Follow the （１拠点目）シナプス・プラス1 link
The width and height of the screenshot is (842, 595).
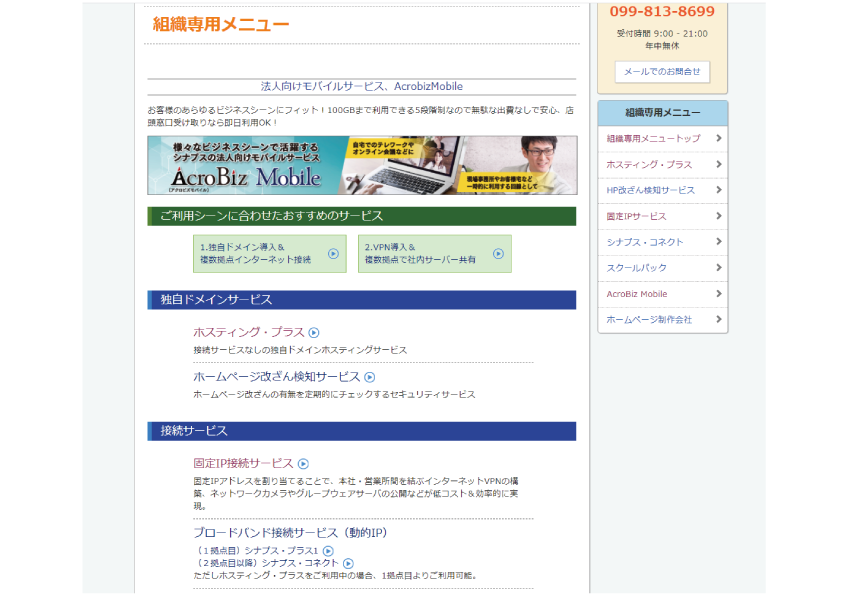257,551
